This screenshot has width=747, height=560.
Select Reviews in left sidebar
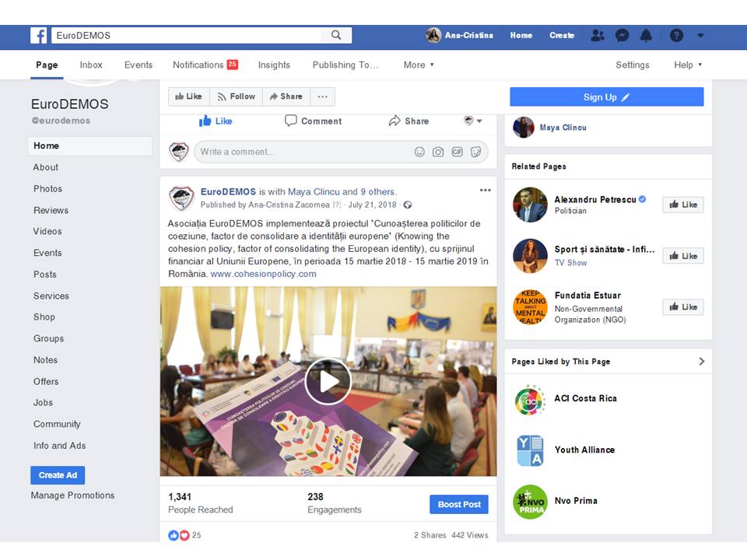[x=51, y=210]
